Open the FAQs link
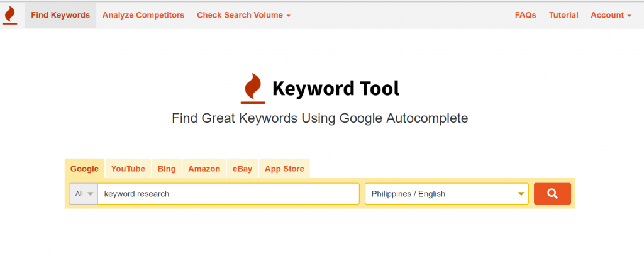 [x=525, y=15]
